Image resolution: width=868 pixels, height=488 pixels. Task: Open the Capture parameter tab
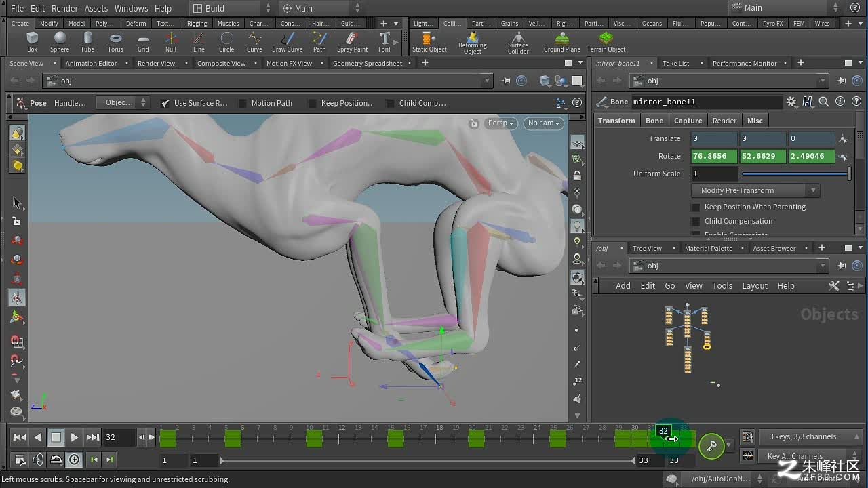coord(688,121)
